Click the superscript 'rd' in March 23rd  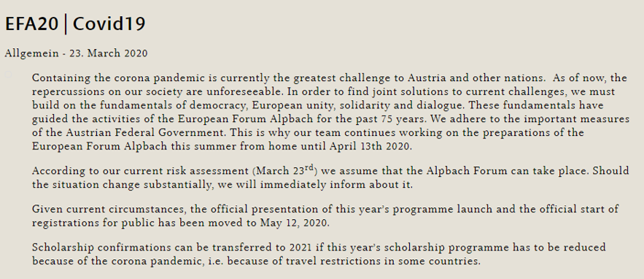[309, 167]
